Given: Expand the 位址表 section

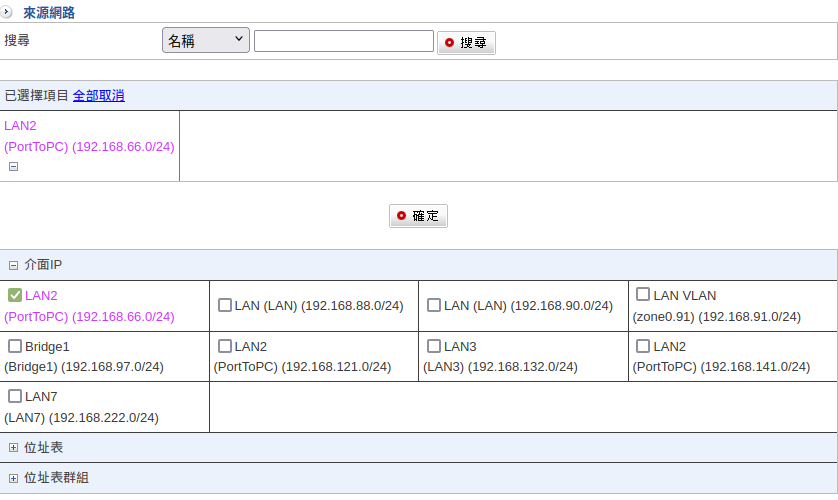Looking at the screenshot, I should point(14,448).
